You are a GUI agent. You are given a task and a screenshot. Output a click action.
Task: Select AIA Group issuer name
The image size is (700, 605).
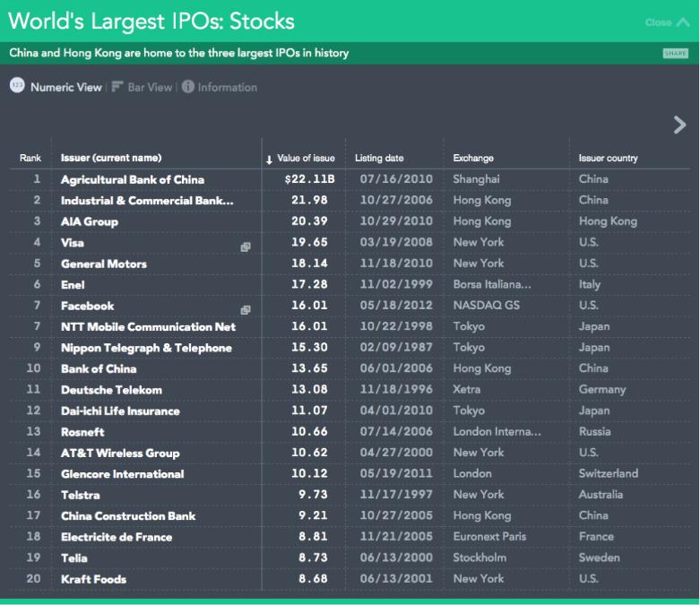tap(90, 221)
